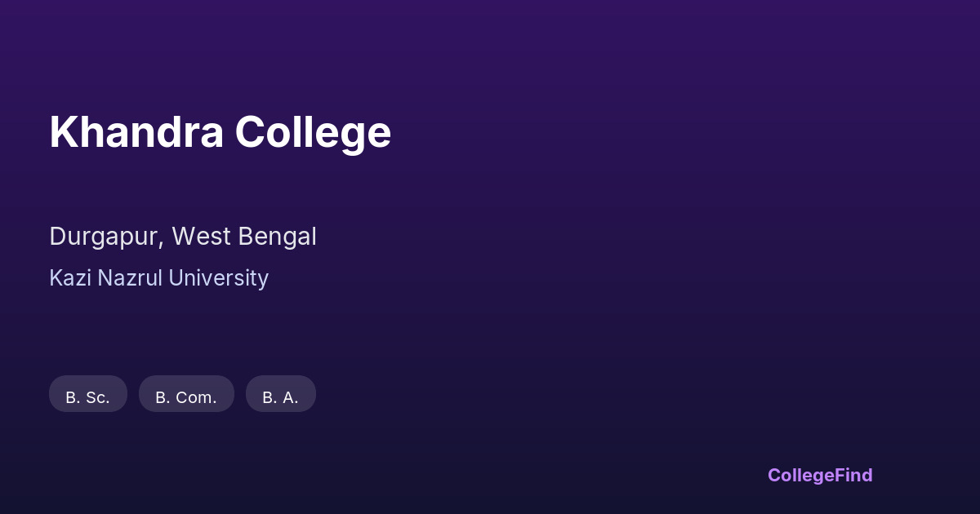Image resolution: width=980 pixels, height=514 pixels.
Task: Select the B. Sc. course tag
Action: pos(88,395)
